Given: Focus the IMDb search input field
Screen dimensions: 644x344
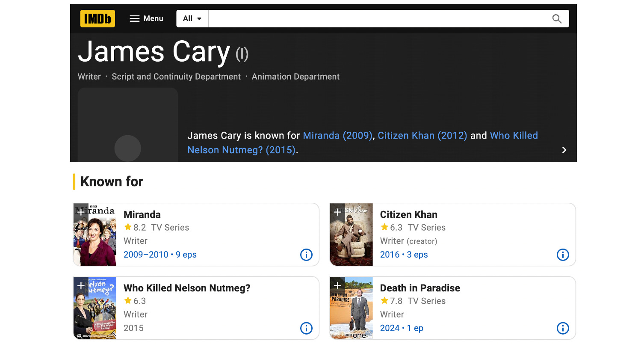Looking at the screenshot, I should (378, 18).
